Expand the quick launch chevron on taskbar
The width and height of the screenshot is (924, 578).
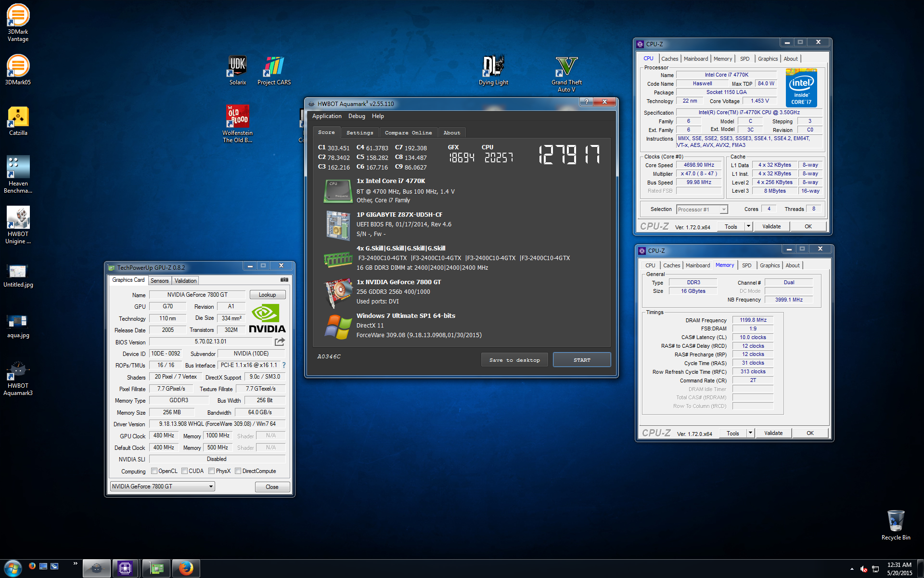tap(75, 564)
